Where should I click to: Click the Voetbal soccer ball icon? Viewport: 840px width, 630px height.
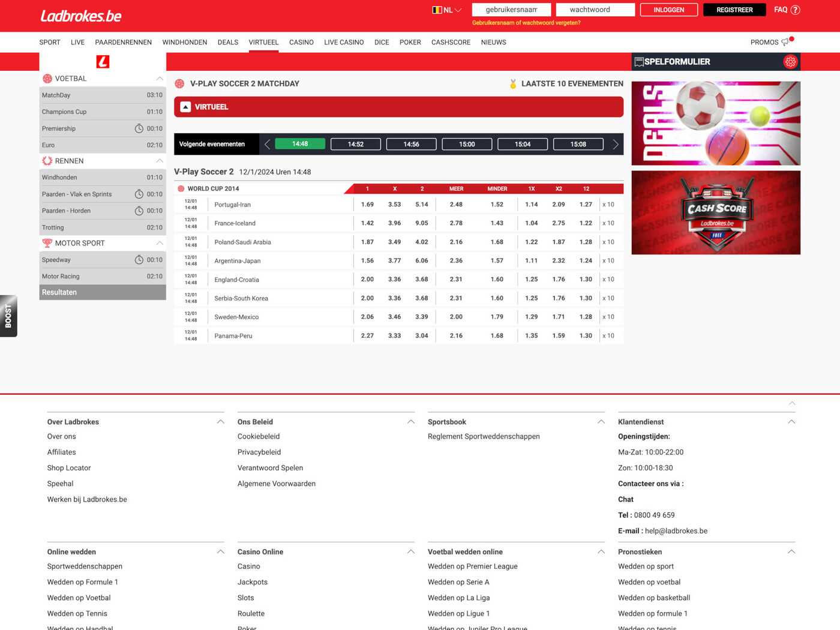coord(47,79)
